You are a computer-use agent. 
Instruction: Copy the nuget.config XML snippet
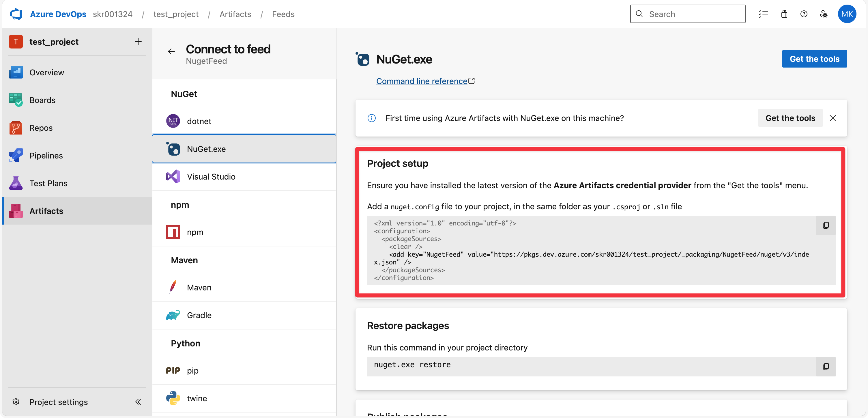(826, 225)
